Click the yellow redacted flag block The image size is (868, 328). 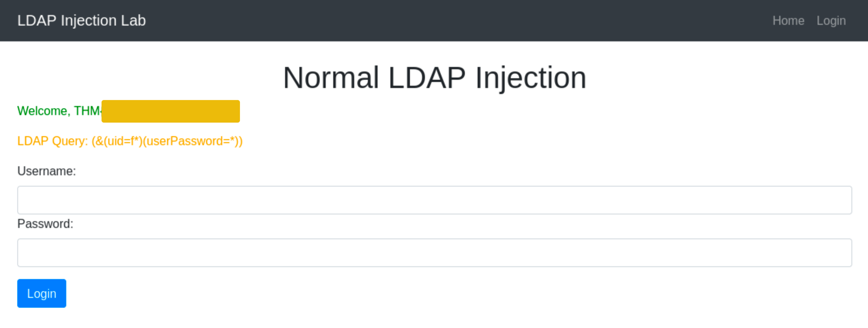[x=171, y=111]
